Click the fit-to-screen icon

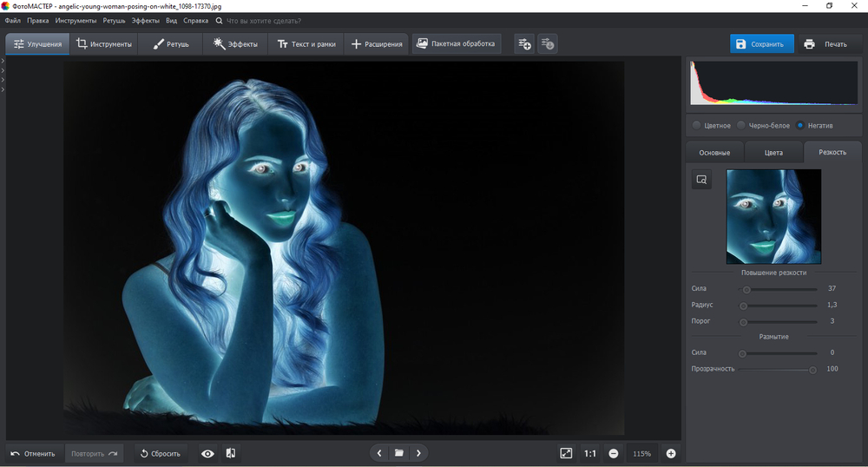[566, 453]
